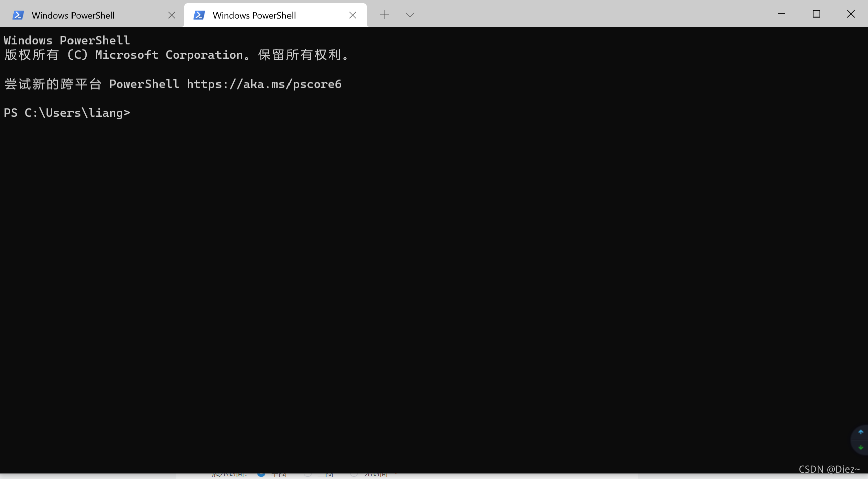Close the second, active Windows PowerShell tab
Screen dimensions: 868x479
pyautogui.click(x=353, y=15)
